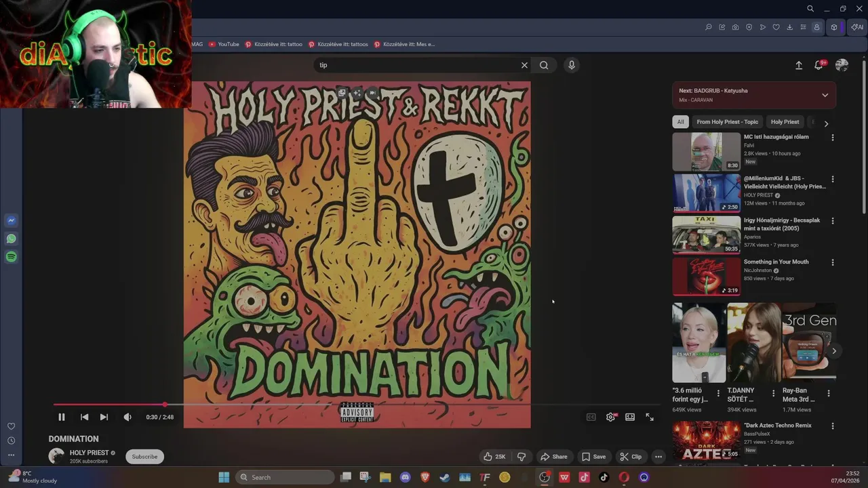Open options for Something in Your Mouth

pyautogui.click(x=833, y=262)
